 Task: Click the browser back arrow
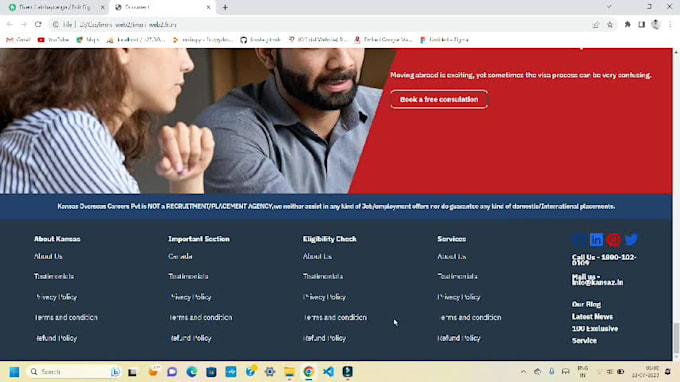pos(10,24)
